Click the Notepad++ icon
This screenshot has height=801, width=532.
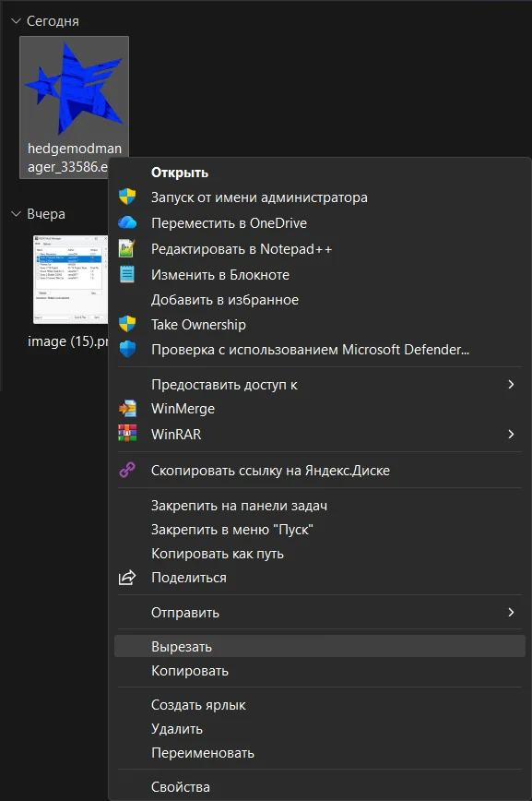pos(126,249)
